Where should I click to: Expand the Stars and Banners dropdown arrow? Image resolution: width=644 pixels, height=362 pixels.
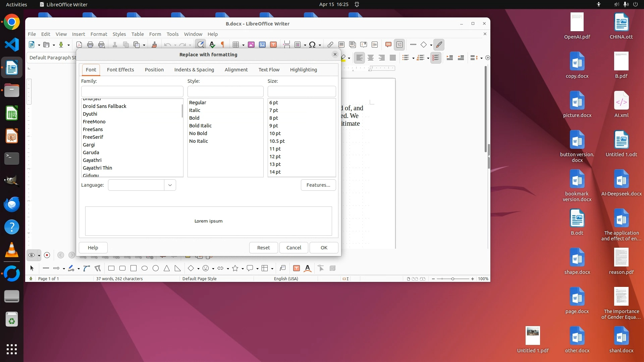pos(243,268)
